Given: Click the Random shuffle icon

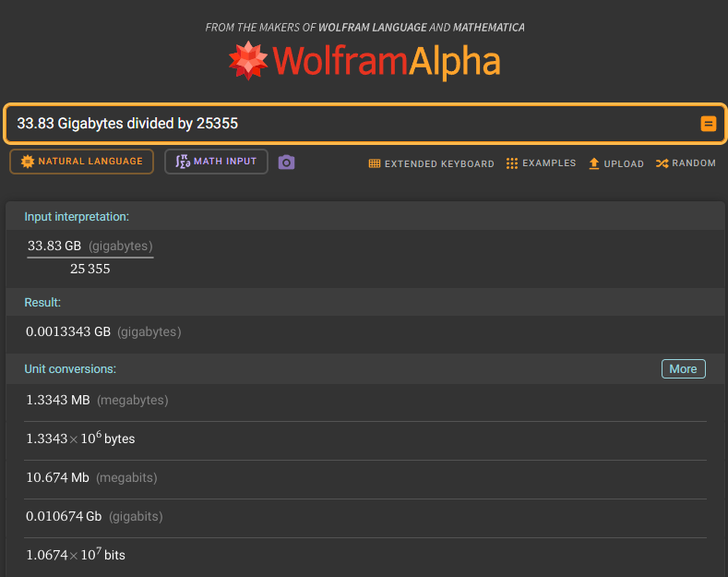Looking at the screenshot, I should click(662, 163).
